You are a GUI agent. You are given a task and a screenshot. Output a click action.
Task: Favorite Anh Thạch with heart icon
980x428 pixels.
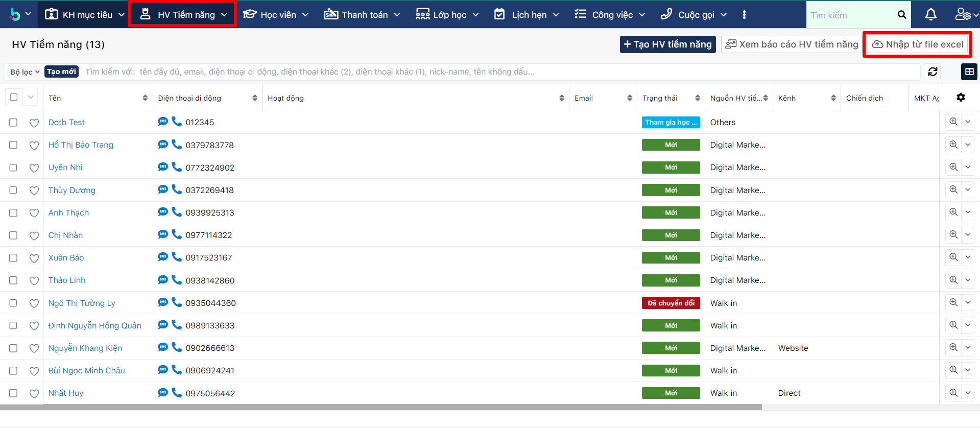click(34, 213)
